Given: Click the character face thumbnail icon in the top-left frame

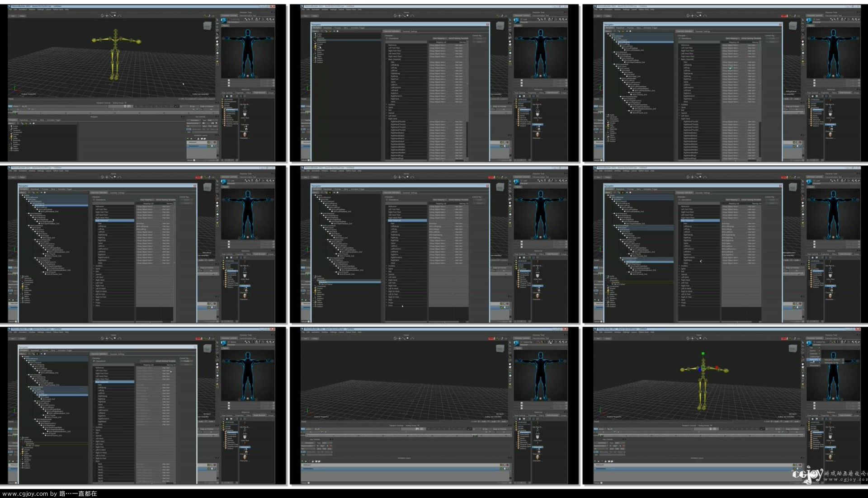Looking at the screenshot, I should 245,135.
